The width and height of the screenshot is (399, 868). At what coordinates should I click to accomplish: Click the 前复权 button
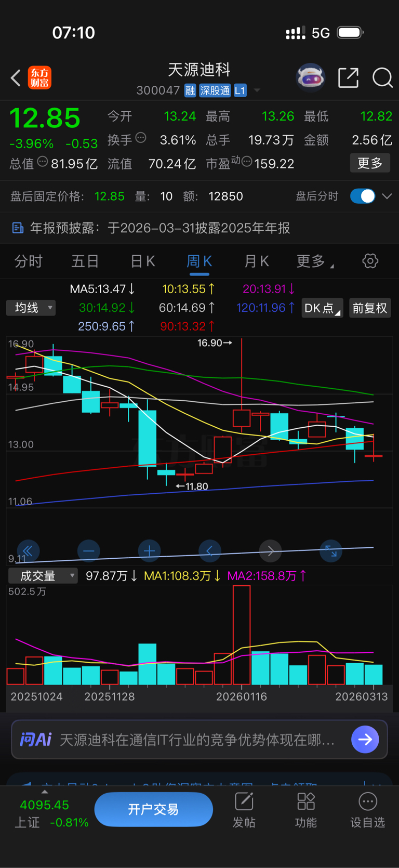370,308
